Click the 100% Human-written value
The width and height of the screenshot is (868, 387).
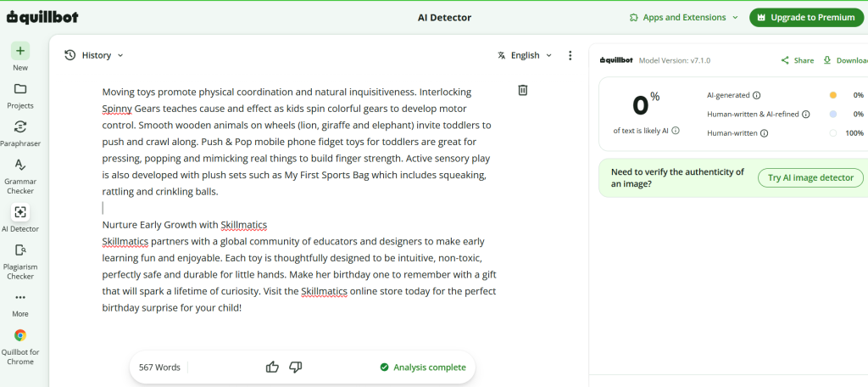[x=854, y=133]
